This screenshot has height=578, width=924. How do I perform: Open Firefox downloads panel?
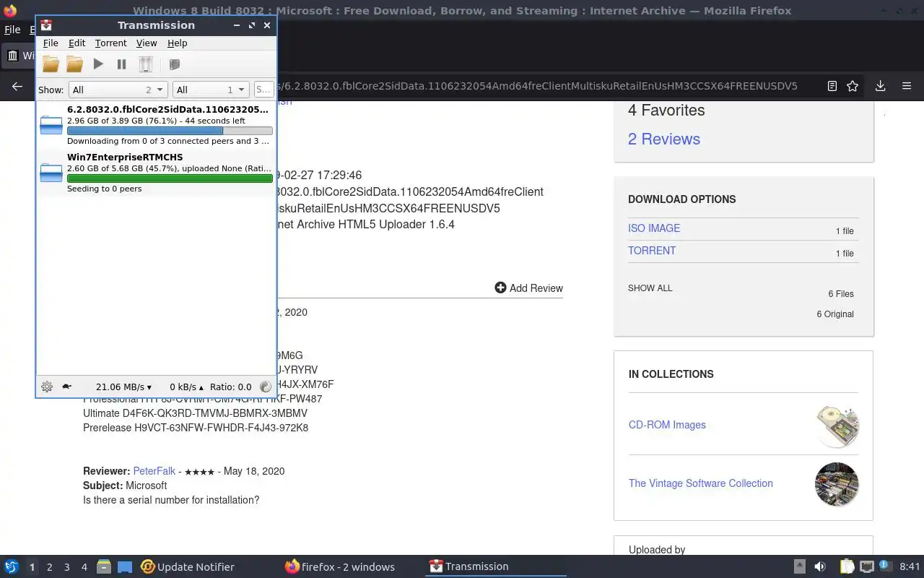[x=880, y=86]
